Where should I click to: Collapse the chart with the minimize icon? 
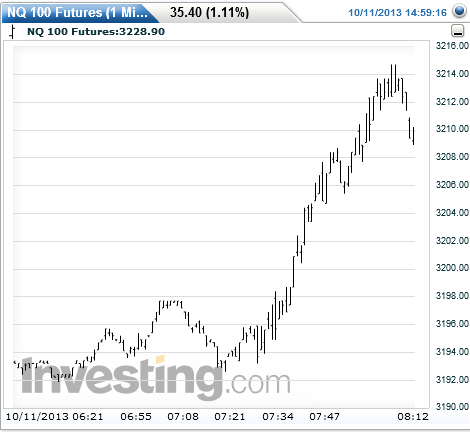pyautogui.click(x=458, y=31)
